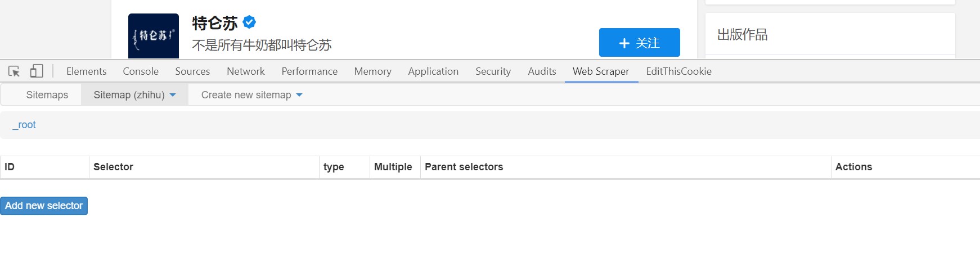
Task: Toggle the device toolbar icon
Action: [37, 71]
